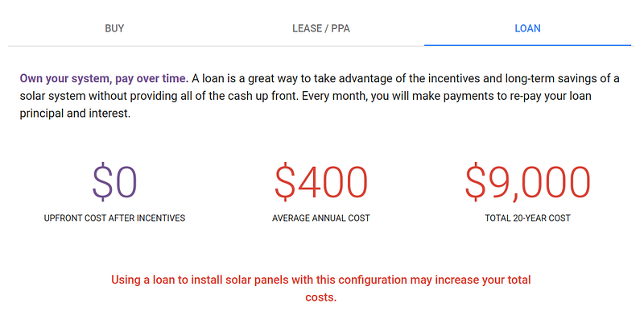Image resolution: width=644 pixels, height=336 pixels.
Task: Click the bold 'Own your system' heading
Action: [104, 78]
